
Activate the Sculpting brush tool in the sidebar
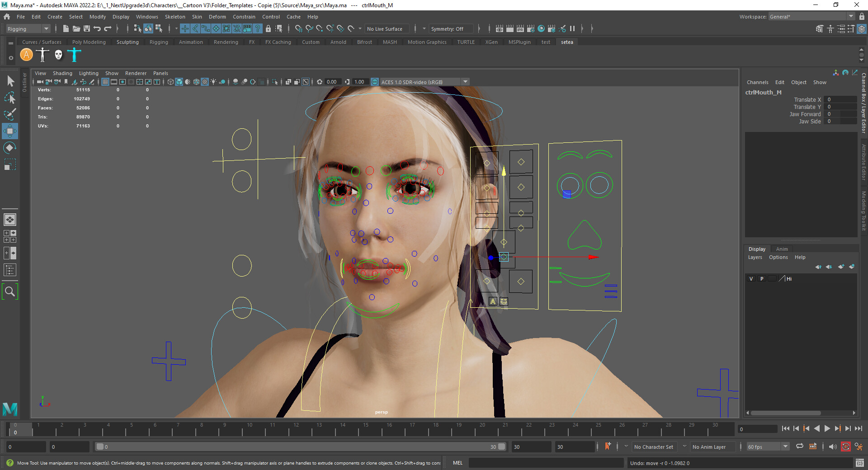point(9,115)
